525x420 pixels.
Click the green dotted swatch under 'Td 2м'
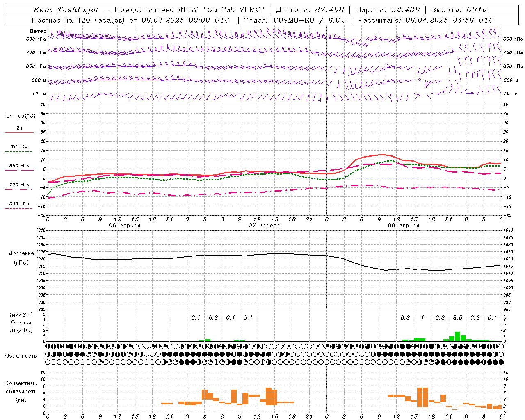18,152
